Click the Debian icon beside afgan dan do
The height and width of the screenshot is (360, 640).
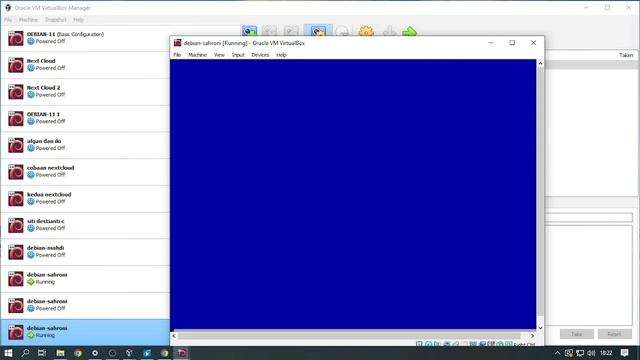point(16,145)
